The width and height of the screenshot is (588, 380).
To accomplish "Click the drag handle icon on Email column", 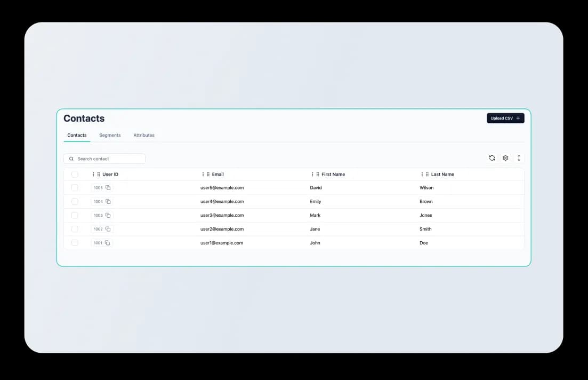I will point(208,174).
